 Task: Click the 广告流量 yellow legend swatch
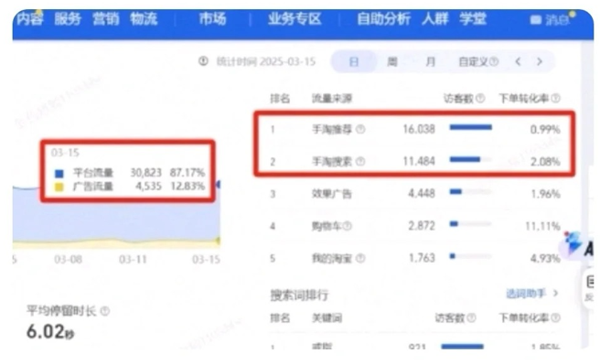point(59,187)
